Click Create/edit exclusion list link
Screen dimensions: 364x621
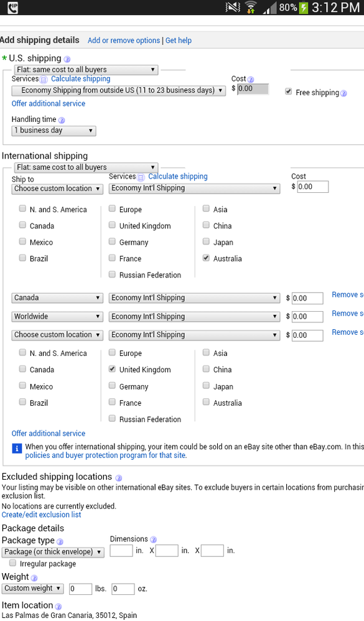[41, 515]
